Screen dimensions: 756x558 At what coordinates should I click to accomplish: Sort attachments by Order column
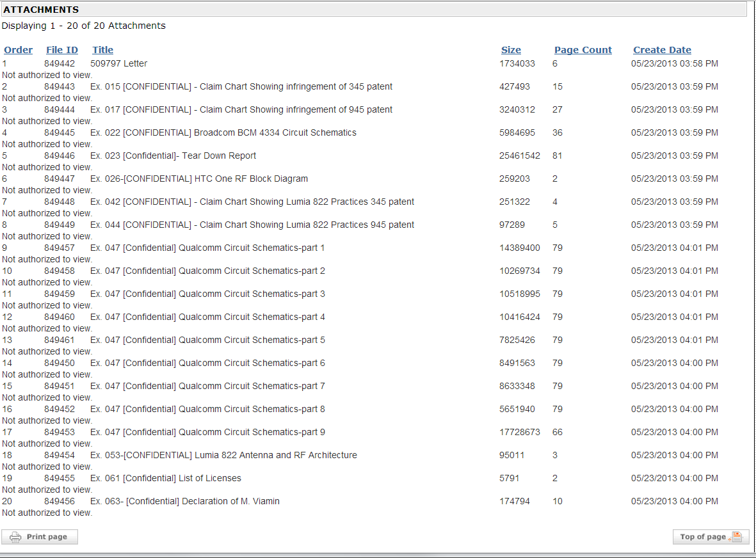(19, 50)
